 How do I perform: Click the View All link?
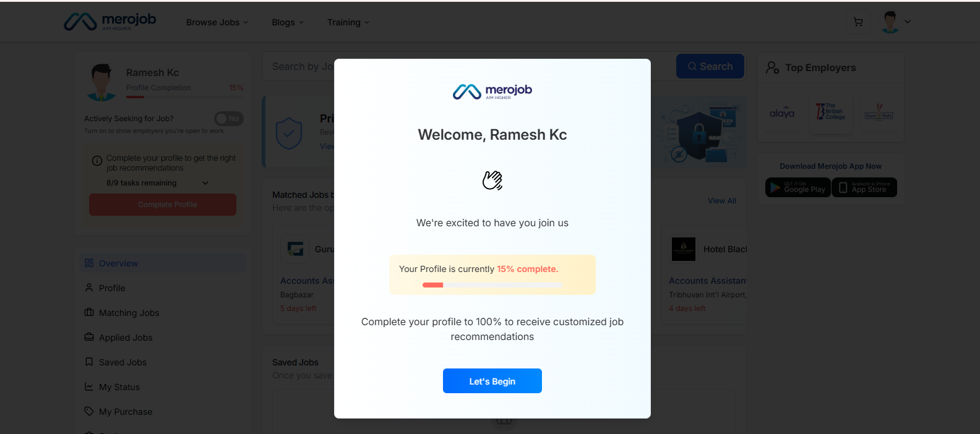click(x=721, y=201)
